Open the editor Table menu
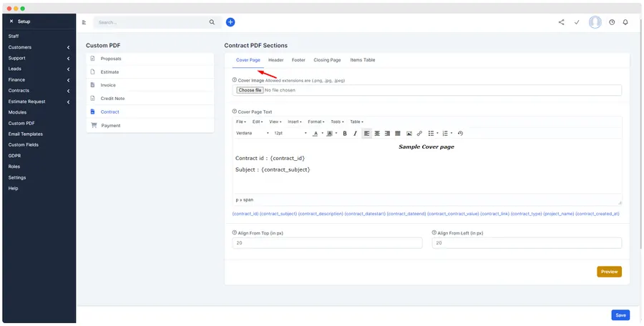644x326 pixels. (356, 122)
